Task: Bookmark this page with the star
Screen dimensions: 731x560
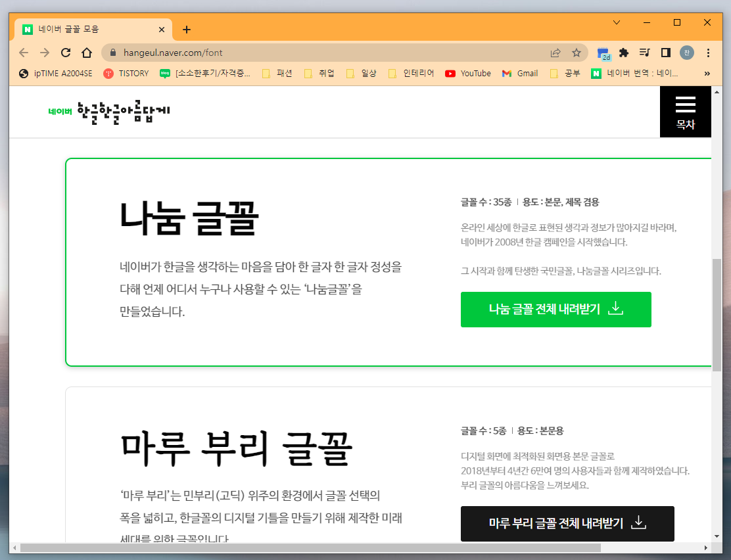Action: (x=577, y=53)
